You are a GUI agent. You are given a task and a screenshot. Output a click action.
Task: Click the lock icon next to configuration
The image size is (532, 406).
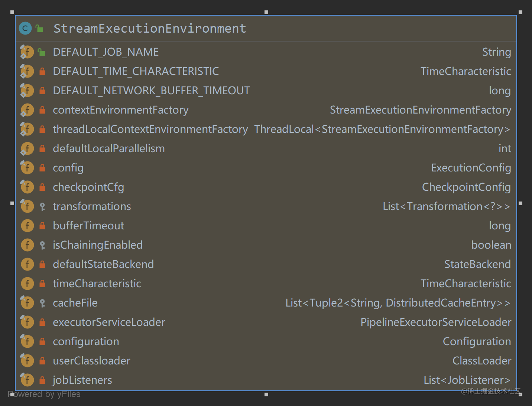coord(42,341)
